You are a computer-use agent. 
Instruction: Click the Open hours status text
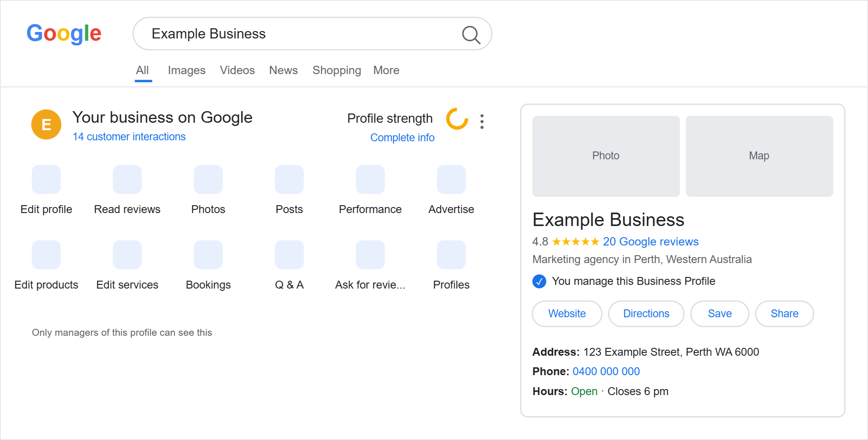[x=584, y=391]
